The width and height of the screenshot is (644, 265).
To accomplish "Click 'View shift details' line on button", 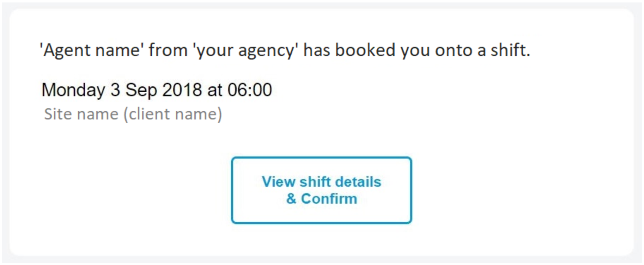I will (x=321, y=182).
